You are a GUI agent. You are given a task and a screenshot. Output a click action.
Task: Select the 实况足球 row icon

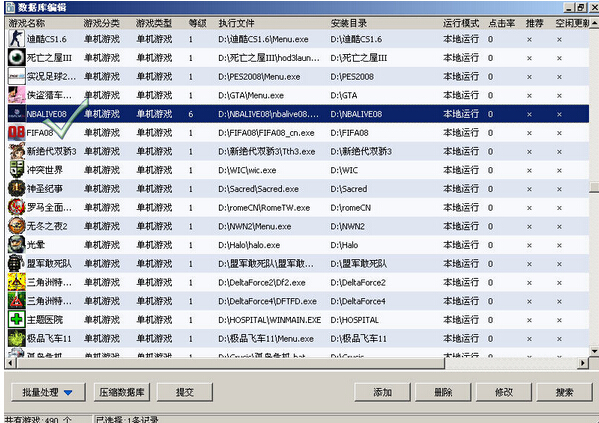pyautogui.click(x=16, y=76)
